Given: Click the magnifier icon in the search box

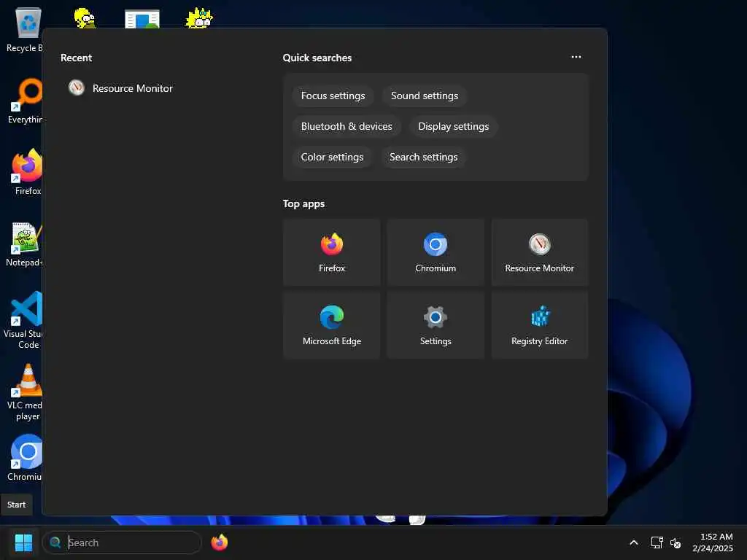Looking at the screenshot, I should 55,542.
